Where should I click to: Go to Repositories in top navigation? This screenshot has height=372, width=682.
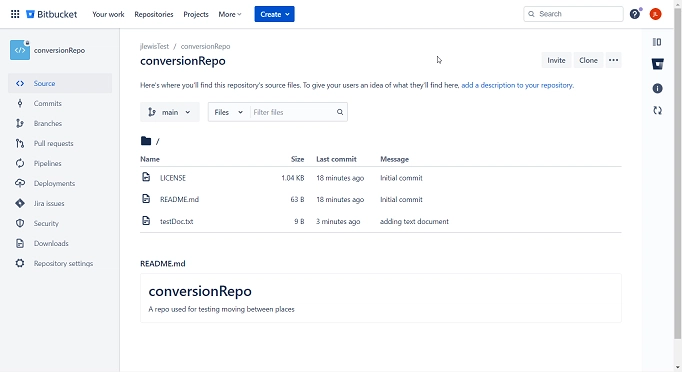(x=154, y=14)
